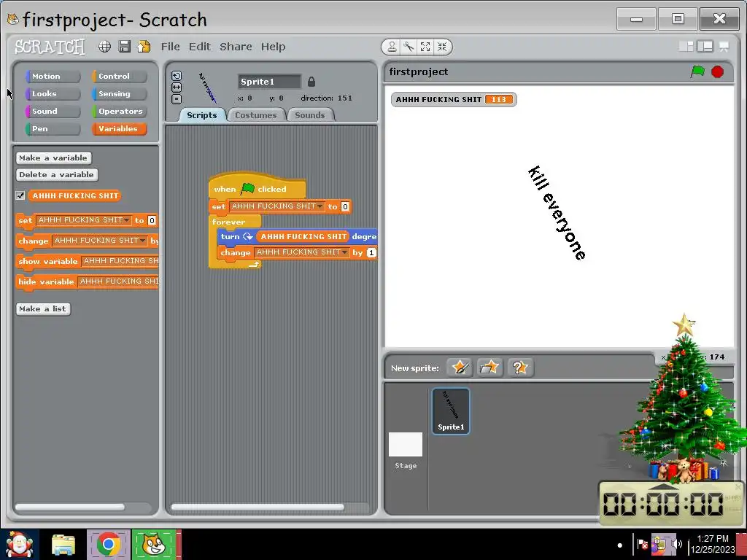This screenshot has width=747, height=560.
Task: Click the red stop sign button
Action: (718, 71)
